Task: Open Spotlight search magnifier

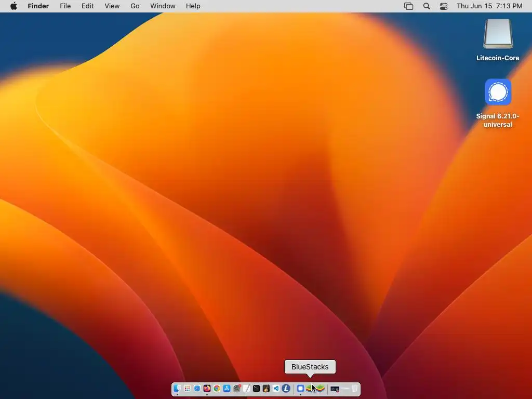Action: coord(427,6)
